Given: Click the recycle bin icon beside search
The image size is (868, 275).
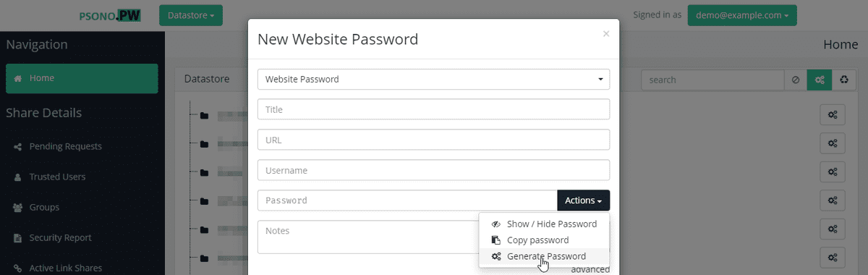Looking at the screenshot, I should 843,80.
